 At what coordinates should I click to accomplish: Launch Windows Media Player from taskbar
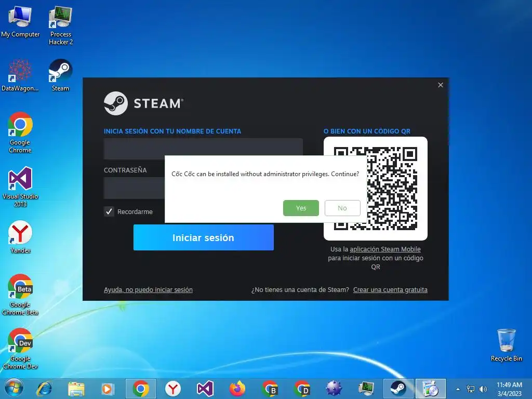point(108,389)
